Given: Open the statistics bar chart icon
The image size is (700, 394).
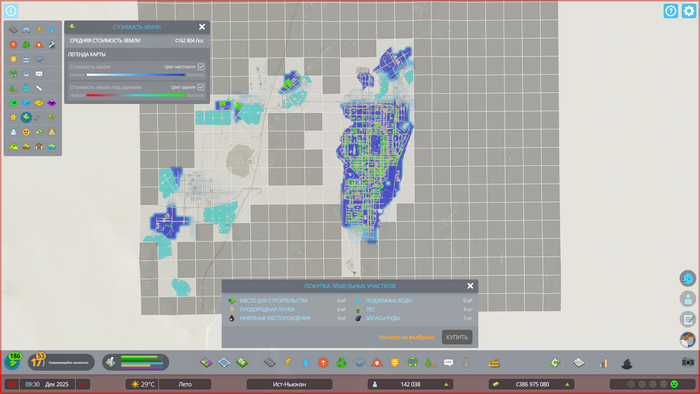Looking at the screenshot, I should pos(603,363).
